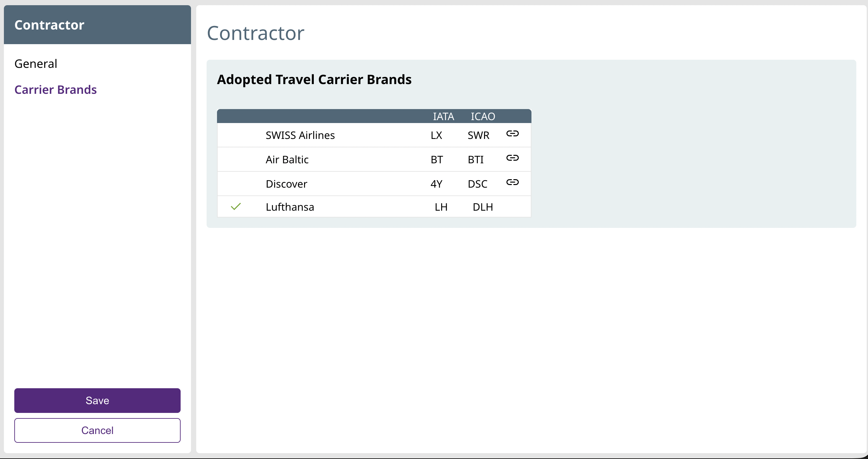The height and width of the screenshot is (459, 868).
Task: Click the 4Y IATA code cell
Action: pos(436,184)
